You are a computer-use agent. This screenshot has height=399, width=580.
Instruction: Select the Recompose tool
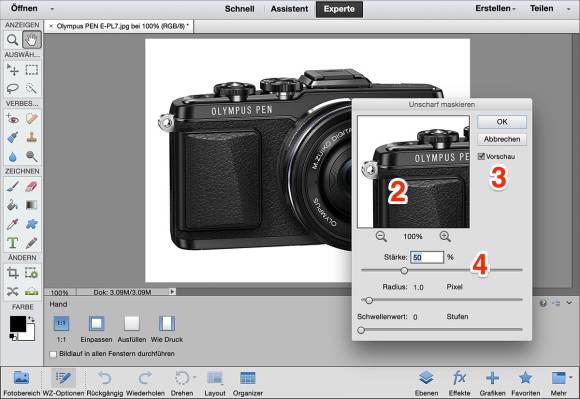[x=32, y=273]
